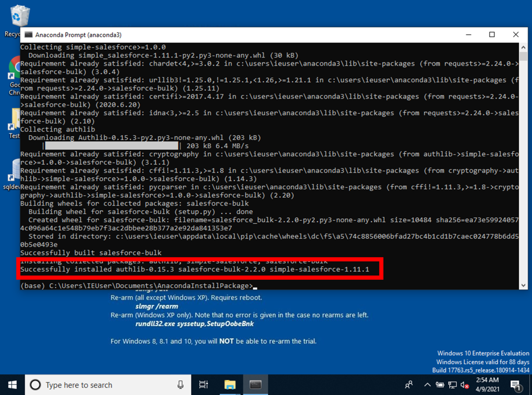Image resolution: width=532 pixels, height=395 pixels.
Task: Open the Action Center notifications icon
Action: point(515,385)
